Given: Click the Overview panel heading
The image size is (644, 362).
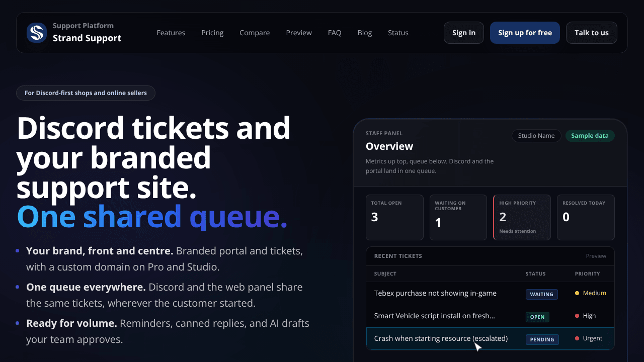Looking at the screenshot, I should [389, 146].
